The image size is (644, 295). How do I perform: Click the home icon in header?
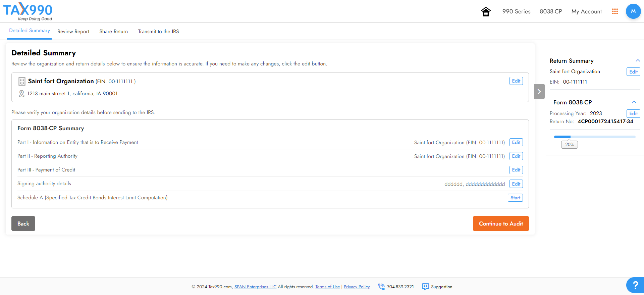tap(486, 12)
